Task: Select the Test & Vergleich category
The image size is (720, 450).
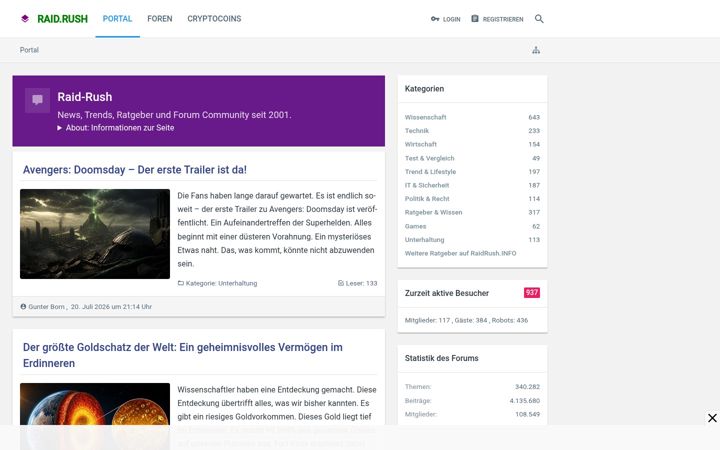Action: (x=429, y=158)
